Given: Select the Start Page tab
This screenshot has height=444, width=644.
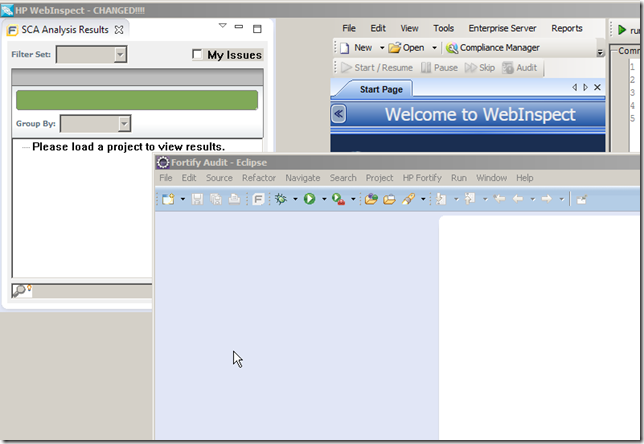Looking at the screenshot, I should coord(381,89).
